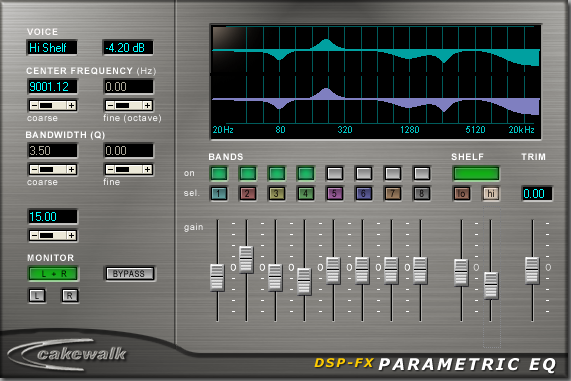Screen dimensions: 571x381
Task: Increase the 15.00 value with plus
Action: point(71,235)
